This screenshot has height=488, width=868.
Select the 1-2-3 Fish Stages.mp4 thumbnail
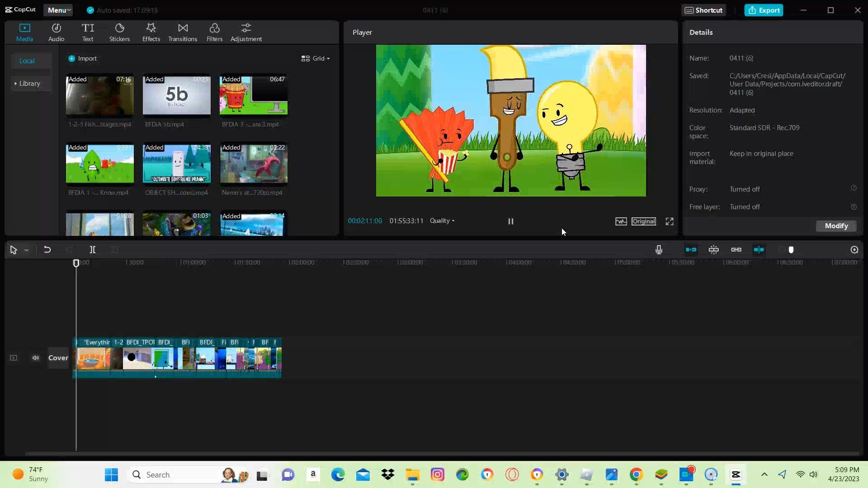(99, 95)
